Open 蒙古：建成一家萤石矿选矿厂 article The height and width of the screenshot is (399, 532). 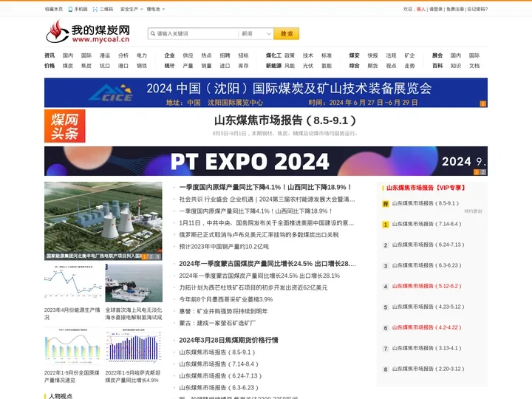217,323
